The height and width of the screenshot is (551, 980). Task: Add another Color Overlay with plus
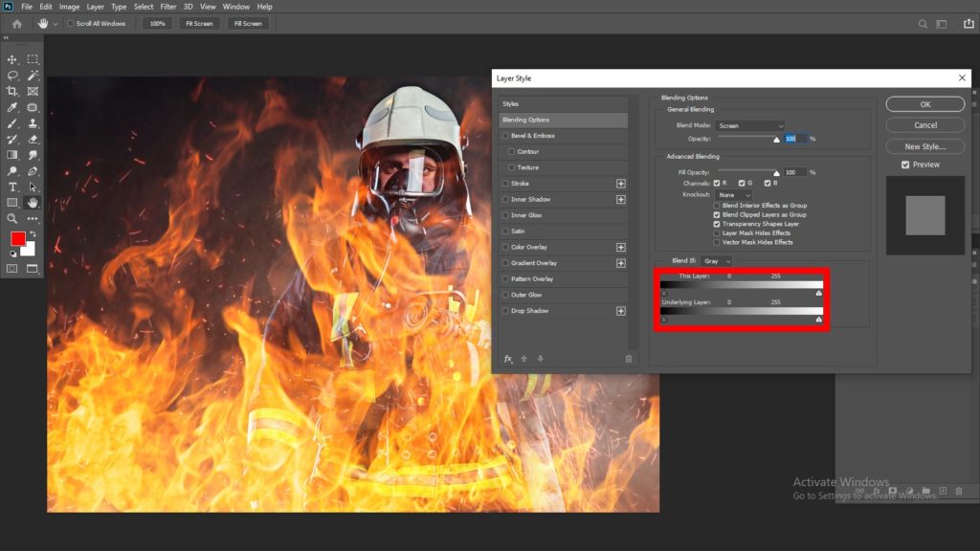coord(620,248)
